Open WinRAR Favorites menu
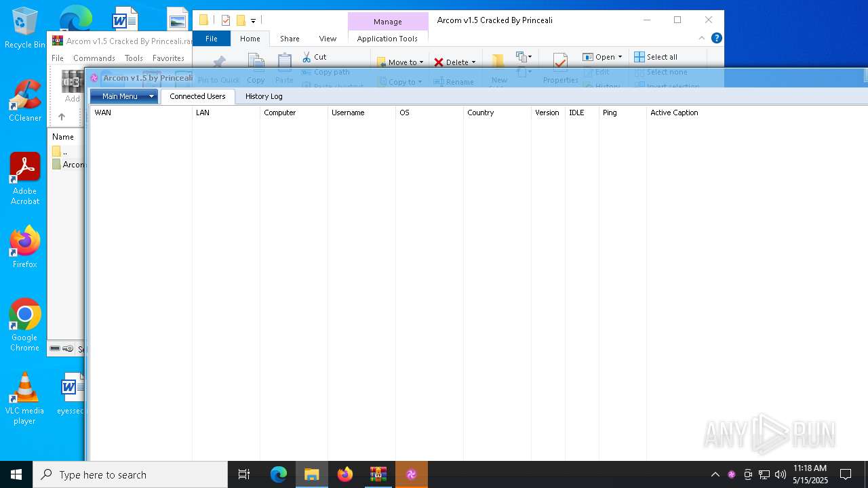The height and width of the screenshot is (488, 868). point(168,58)
